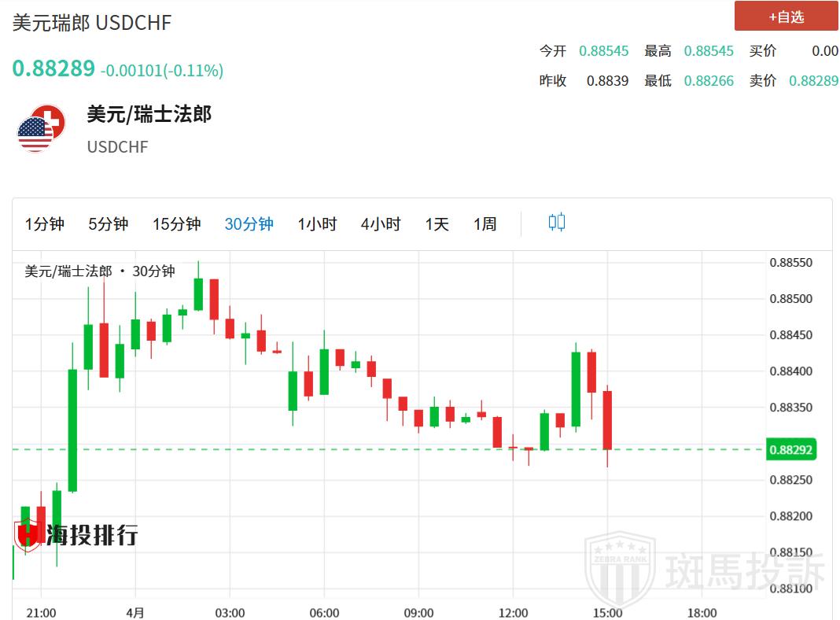
Task: Click the 美元瑞郎 USDCHF page title
Action: tap(92, 23)
